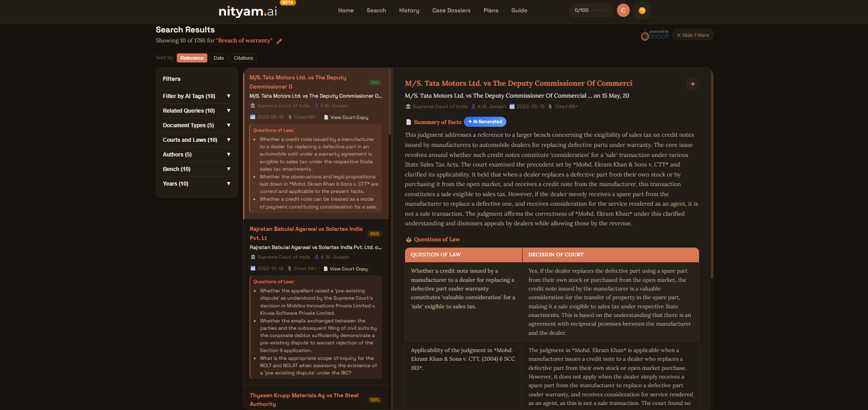Open the History nav item
The width and height of the screenshot is (868, 410).
409,10
